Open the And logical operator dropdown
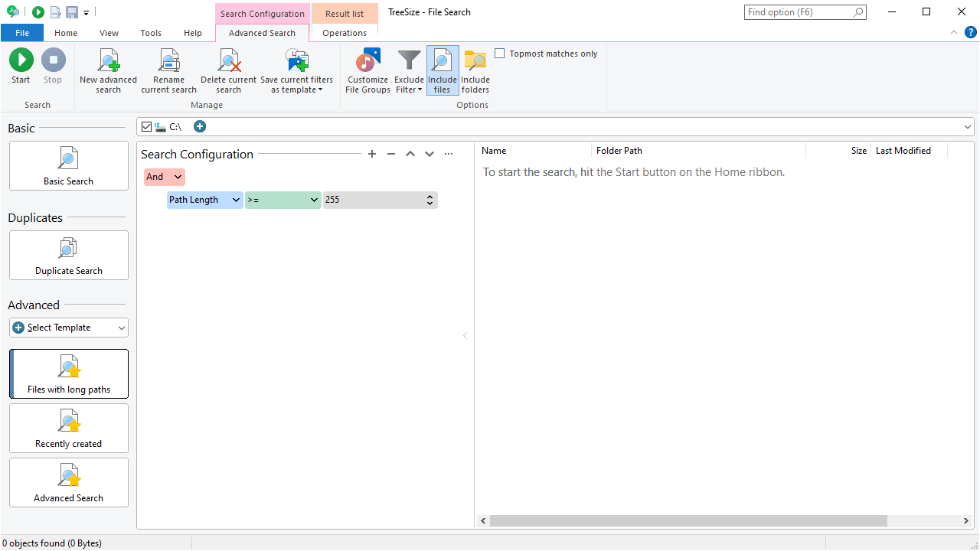The height and width of the screenshot is (551, 980). [x=165, y=177]
